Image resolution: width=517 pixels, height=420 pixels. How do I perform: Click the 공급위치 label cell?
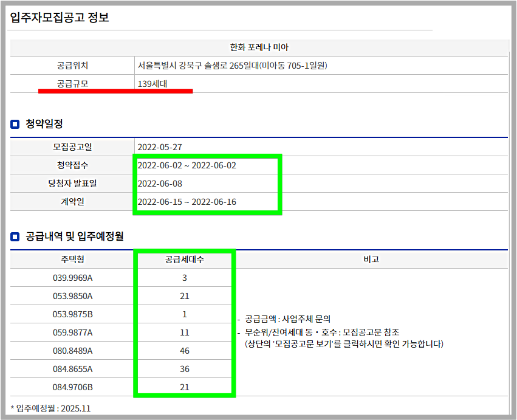pyautogui.click(x=72, y=65)
